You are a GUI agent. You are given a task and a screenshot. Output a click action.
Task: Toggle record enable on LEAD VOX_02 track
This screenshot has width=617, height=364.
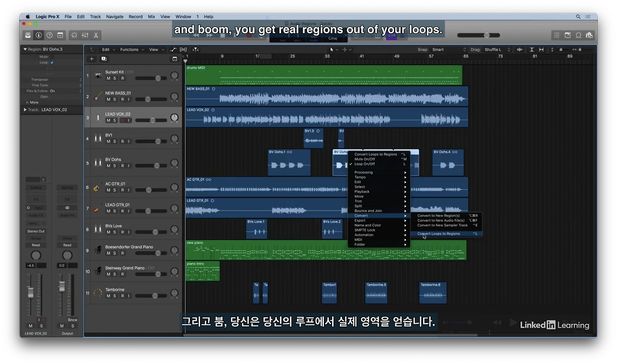point(122,120)
